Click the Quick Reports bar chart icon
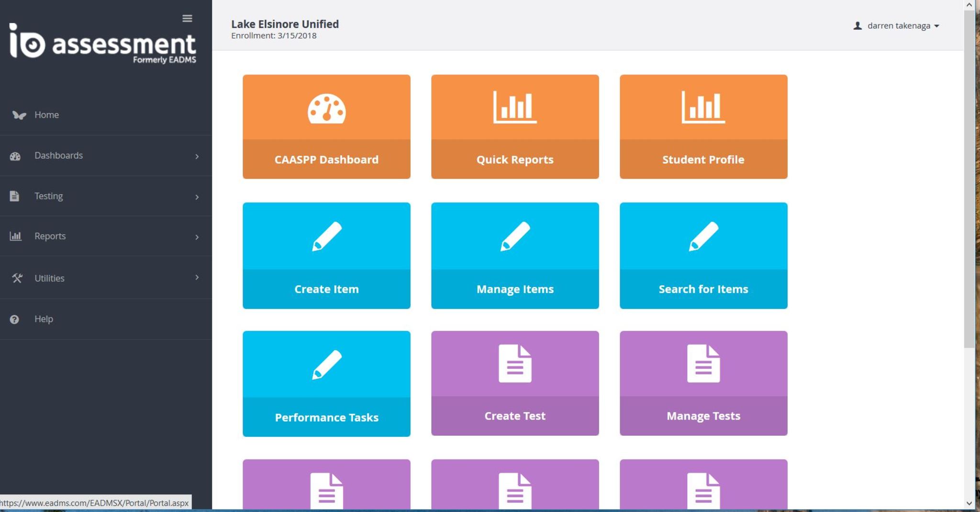Image resolution: width=980 pixels, height=512 pixels. (x=515, y=107)
